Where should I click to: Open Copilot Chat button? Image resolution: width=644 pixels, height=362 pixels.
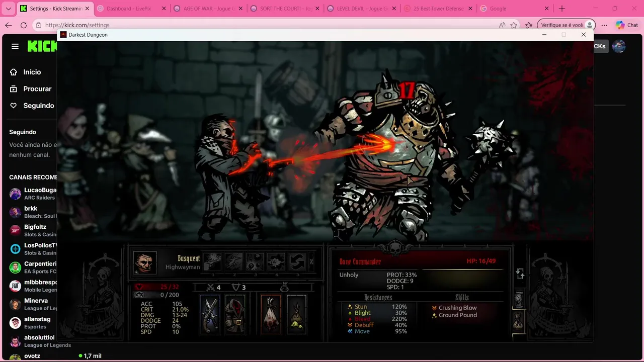[627, 25]
